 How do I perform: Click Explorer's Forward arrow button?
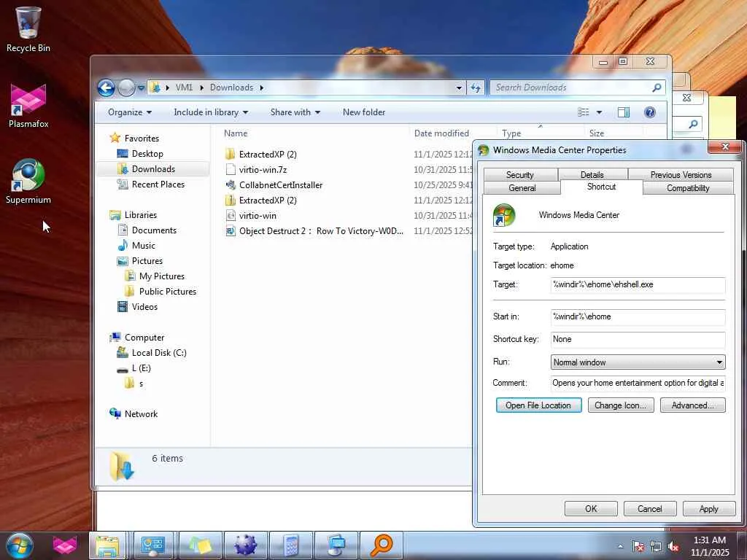tap(125, 87)
